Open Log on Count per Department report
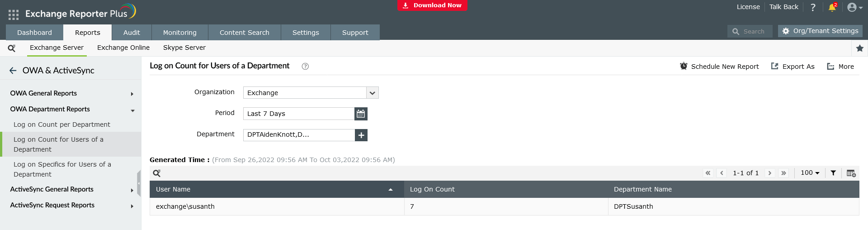This screenshot has height=230, width=868. [x=62, y=125]
